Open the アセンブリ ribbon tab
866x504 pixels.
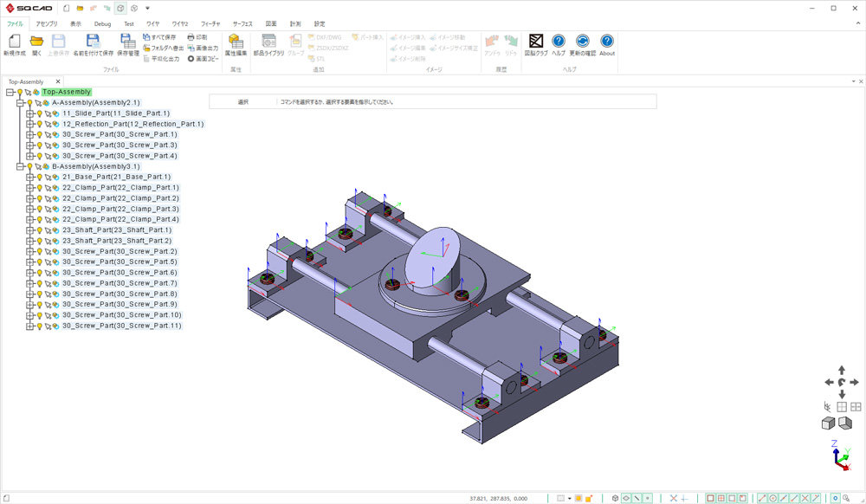[47, 24]
